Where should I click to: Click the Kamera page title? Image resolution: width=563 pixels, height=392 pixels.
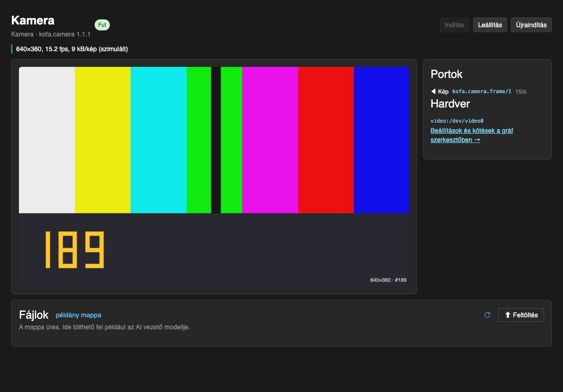[33, 20]
